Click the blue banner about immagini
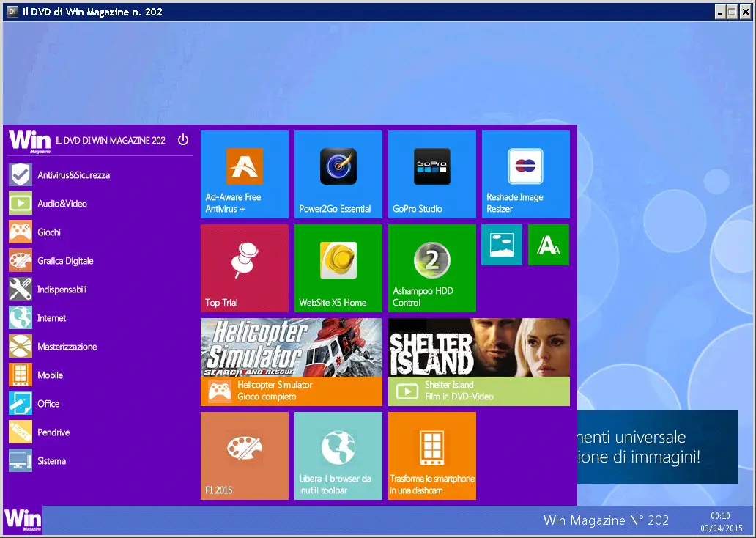 658,447
